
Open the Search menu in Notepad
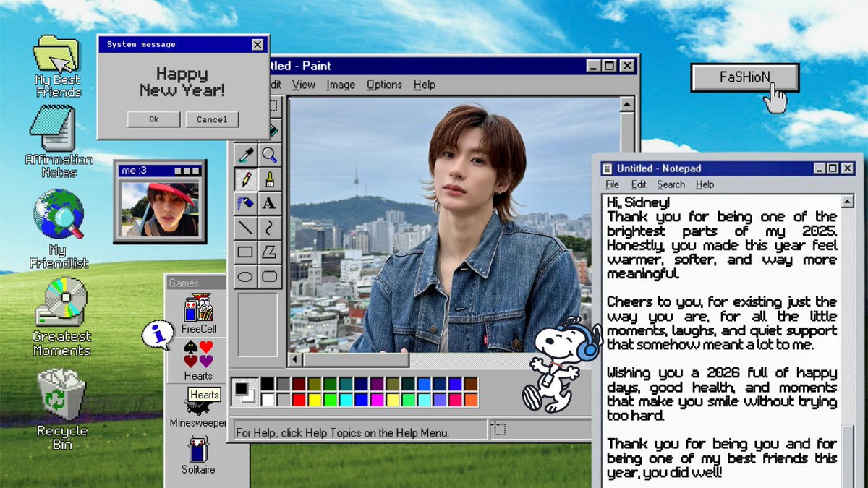tap(671, 184)
